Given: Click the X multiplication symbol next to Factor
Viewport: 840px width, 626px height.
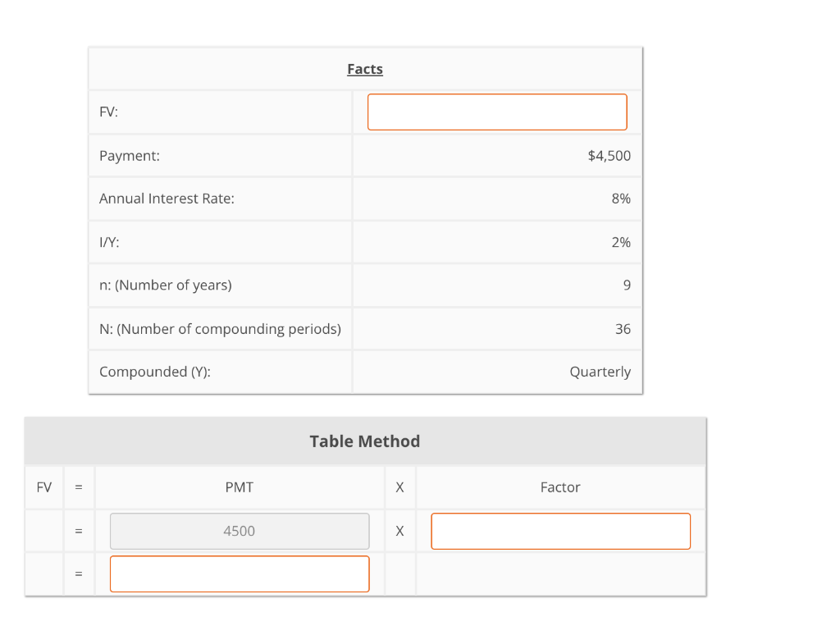Looking at the screenshot, I should [399, 531].
